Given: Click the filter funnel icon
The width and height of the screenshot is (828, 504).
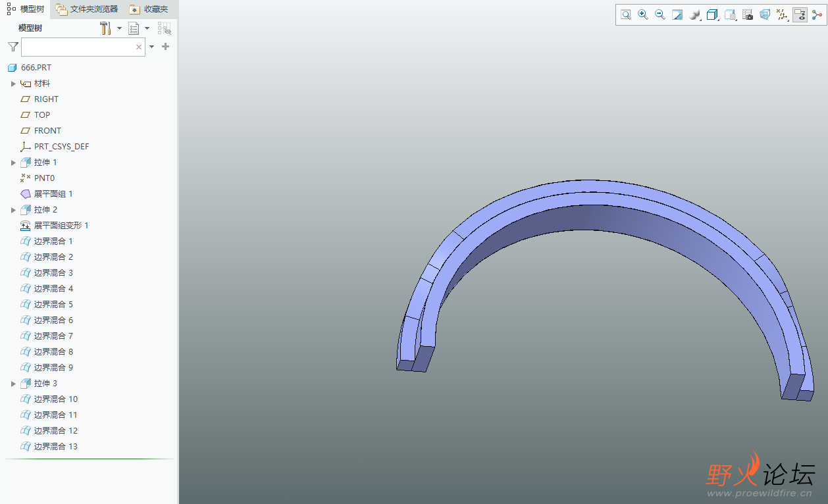Looking at the screenshot, I should (x=13, y=47).
